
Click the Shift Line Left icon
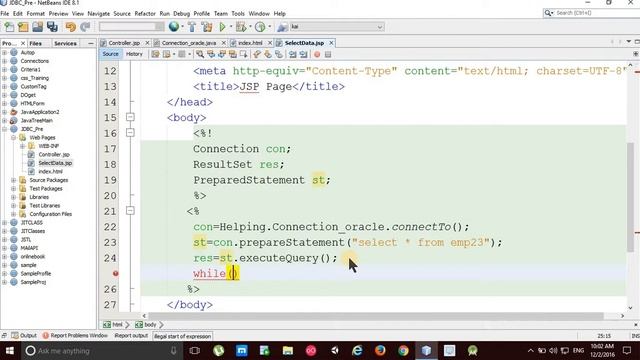(293, 54)
